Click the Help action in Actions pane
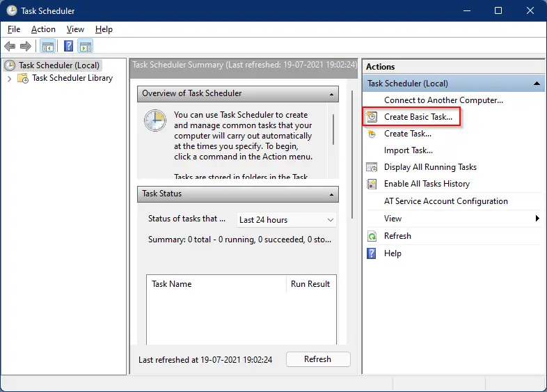The height and width of the screenshot is (392, 547). pos(393,253)
